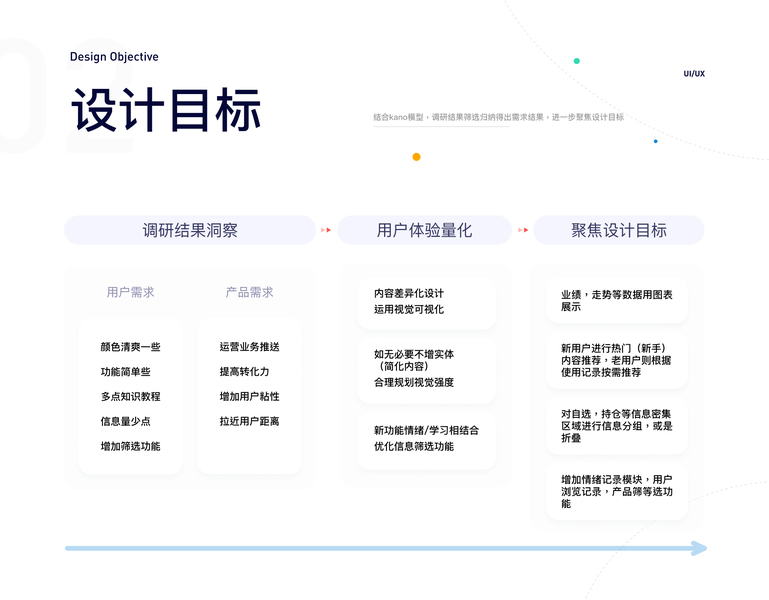Click the 聚焦设计目标 header pill
769x600 pixels.
[x=618, y=230]
